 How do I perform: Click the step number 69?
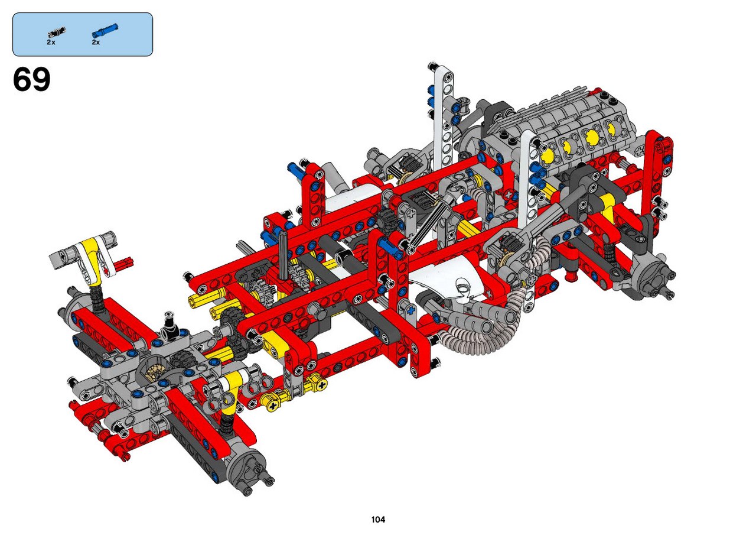click(x=32, y=80)
